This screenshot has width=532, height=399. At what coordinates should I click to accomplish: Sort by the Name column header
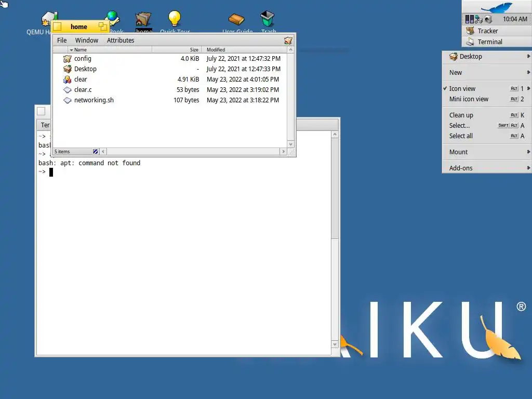coord(110,49)
